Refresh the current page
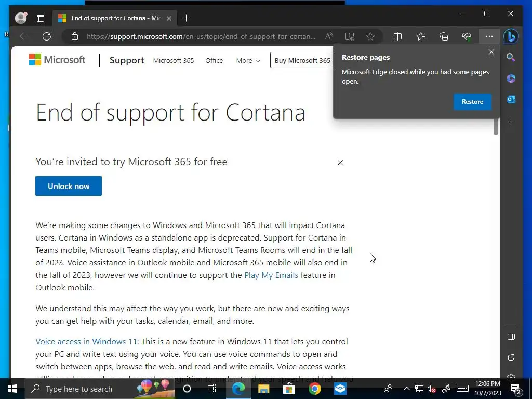 pyautogui.click(x=47, y=36)
